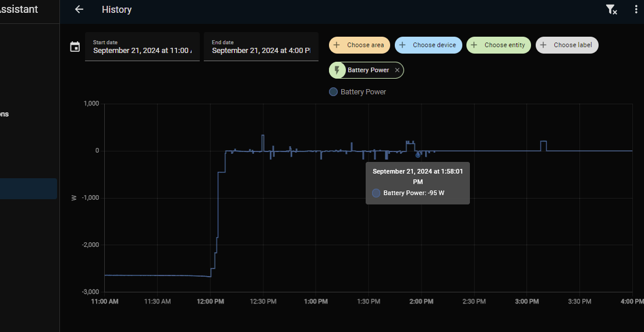The width and height of the screenshot is (644, 332).
Task: Click the History page title
Action: point(116,9)
